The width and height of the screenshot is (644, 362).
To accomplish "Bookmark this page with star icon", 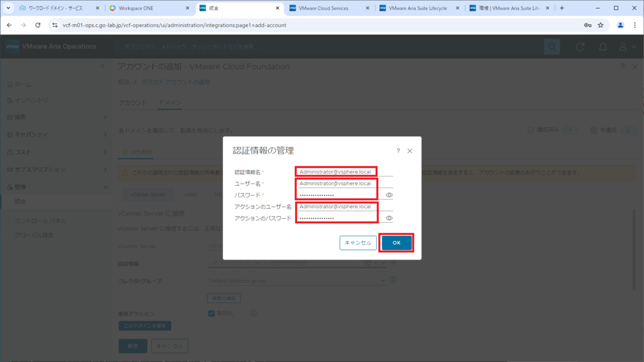I will [x=601, y=25].
